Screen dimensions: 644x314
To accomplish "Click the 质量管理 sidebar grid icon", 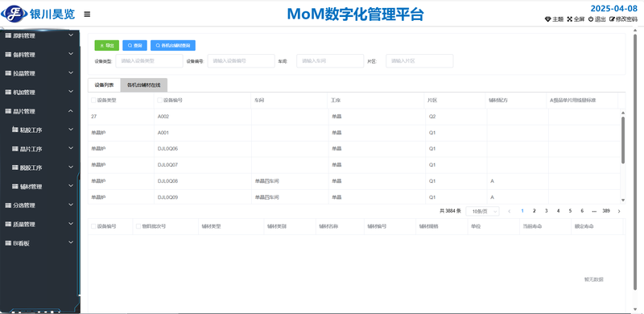I will click(8, 224).
